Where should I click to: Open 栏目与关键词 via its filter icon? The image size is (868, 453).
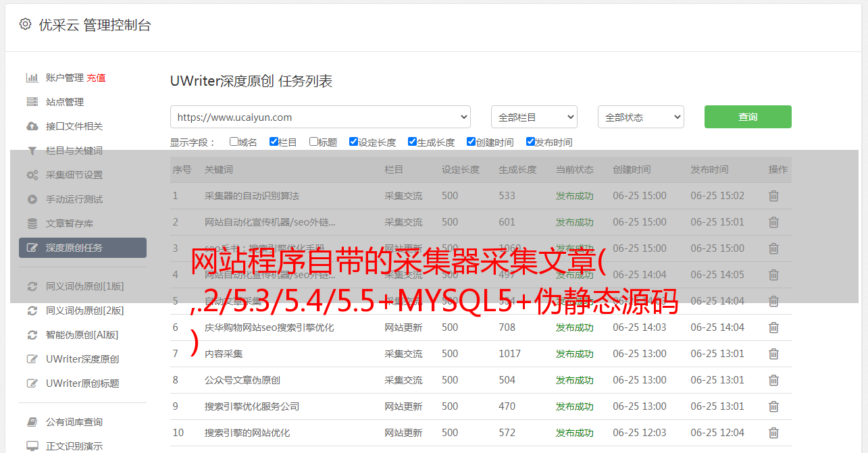pyautogui.click(x=32, y=151)
